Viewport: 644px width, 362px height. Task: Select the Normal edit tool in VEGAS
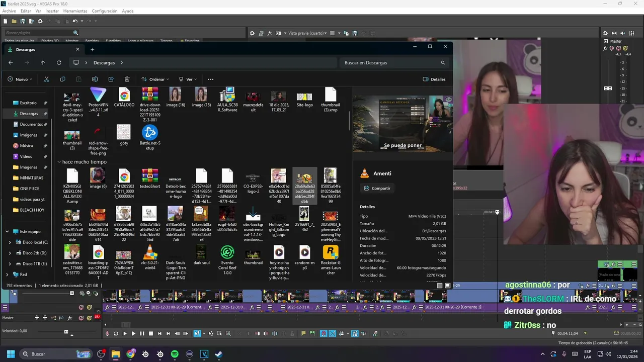pyautogui.click(x=196, y=333)
